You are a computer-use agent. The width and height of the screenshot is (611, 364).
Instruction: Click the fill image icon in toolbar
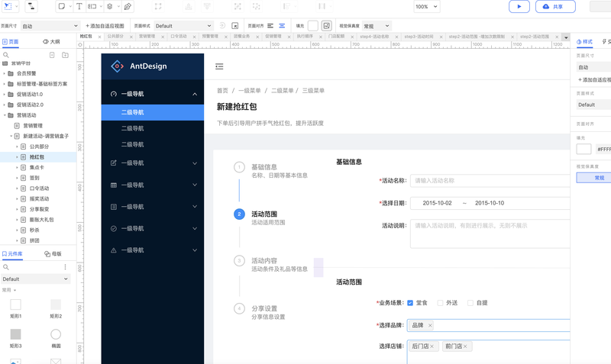click(x=327, y=26)
